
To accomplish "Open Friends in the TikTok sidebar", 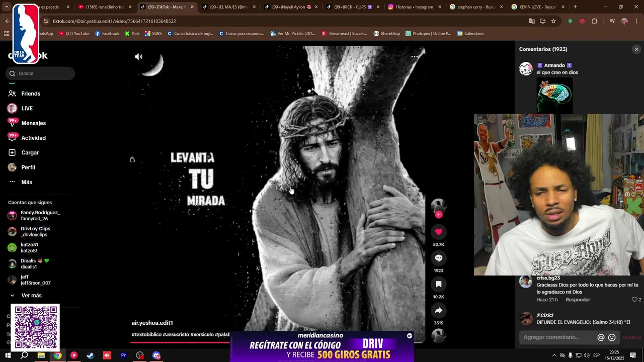I will [x=30, y=94].
